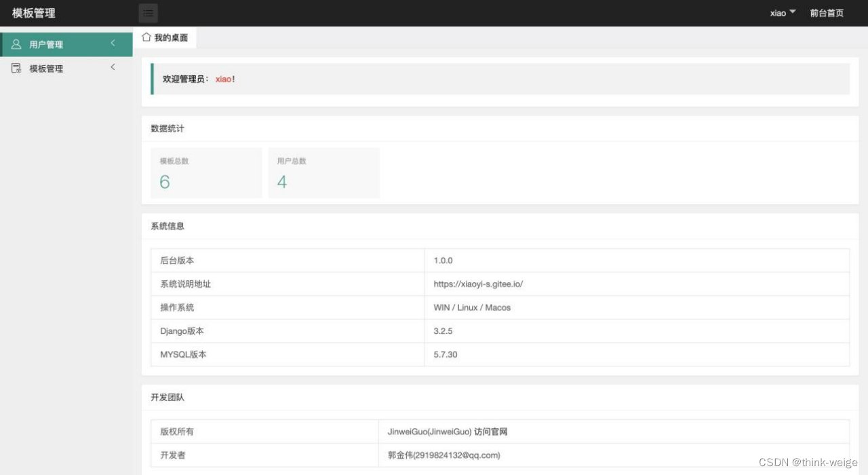Click the JinweiGuo(JinweiGuo) copyright text

pyautogui.click(x=429, y=432)
